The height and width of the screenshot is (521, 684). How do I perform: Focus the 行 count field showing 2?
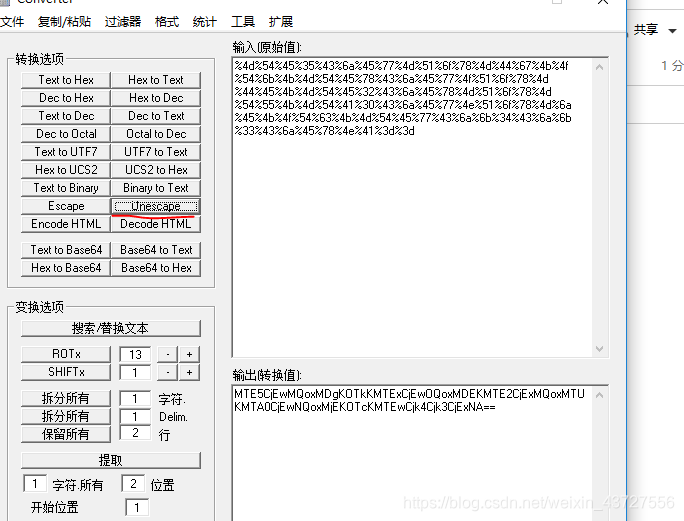click(x=135, y=433)
